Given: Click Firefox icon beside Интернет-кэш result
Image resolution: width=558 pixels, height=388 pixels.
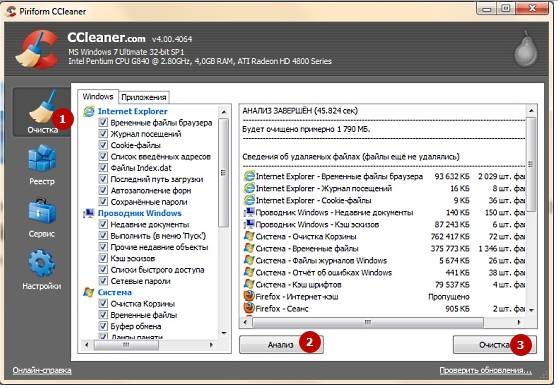Looking at the screenshot, I should (x=249, y=297).
